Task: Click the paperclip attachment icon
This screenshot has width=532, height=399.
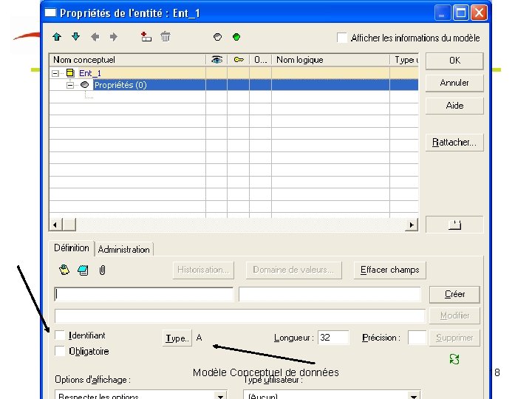Action: point(102,270)
